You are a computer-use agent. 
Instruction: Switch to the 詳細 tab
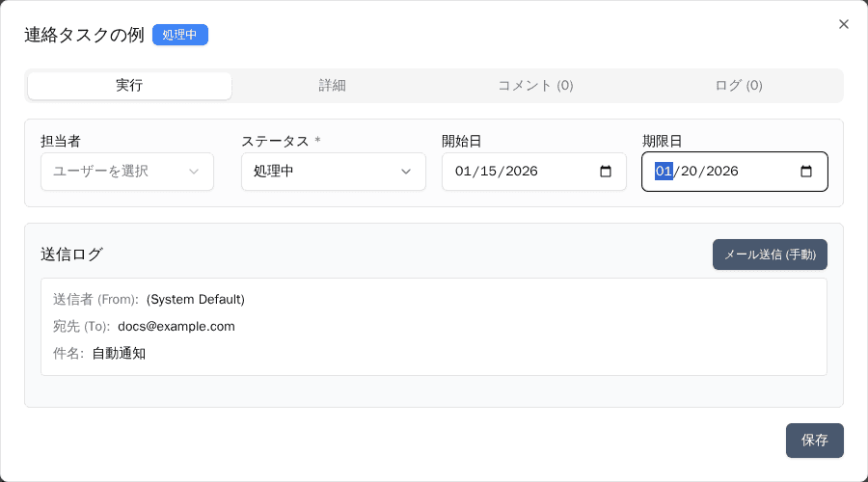(x=332, y=86)
